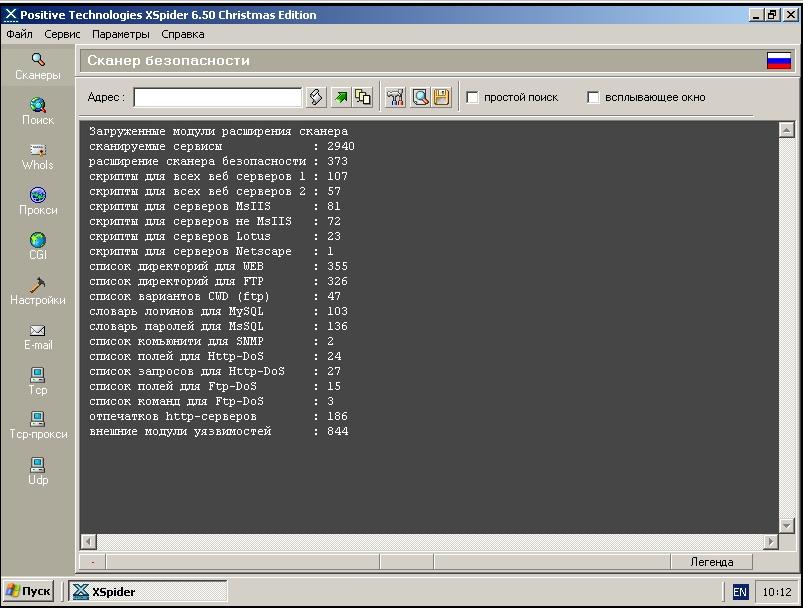Click into the Адрес input field

218,97
